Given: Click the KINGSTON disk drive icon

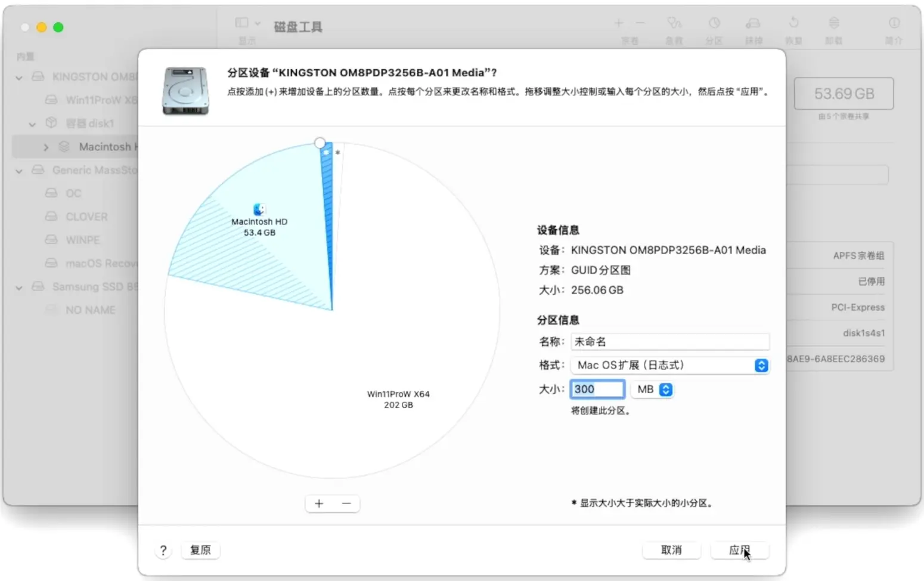Looking at the screenshot, I should [x=38, y=76].
